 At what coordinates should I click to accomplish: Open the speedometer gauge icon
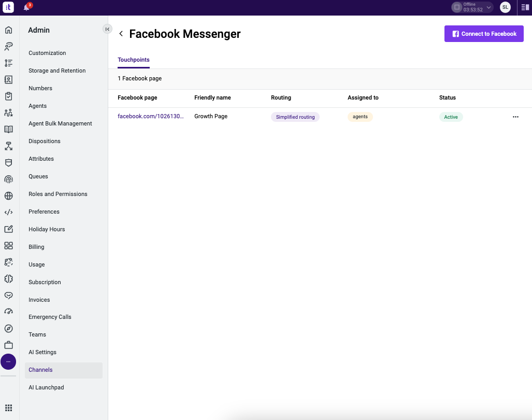(x=8, y=312)
